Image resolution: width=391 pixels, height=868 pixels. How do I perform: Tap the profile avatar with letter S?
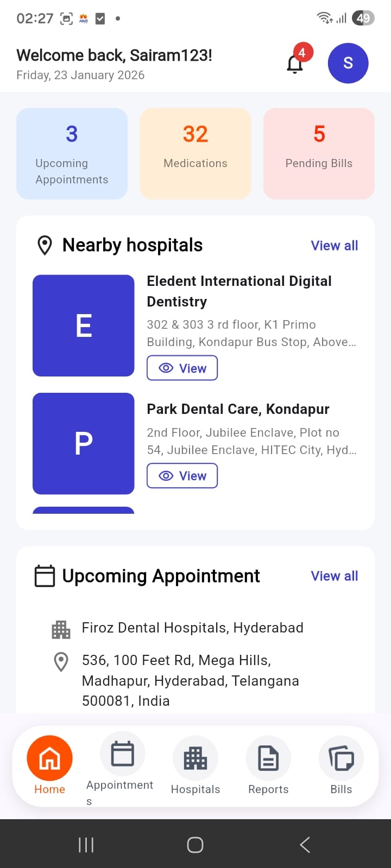(x=348, y=63)
